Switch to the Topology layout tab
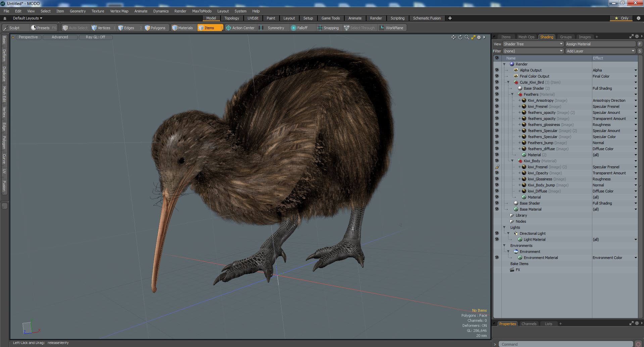The width and height of the screenshot is (644, 347). click(232, 18)
